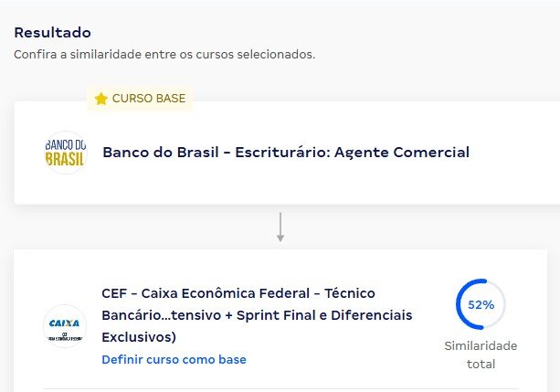Click the blue circular similarity ring
The image size is (560, 392).
click(481, 304)
